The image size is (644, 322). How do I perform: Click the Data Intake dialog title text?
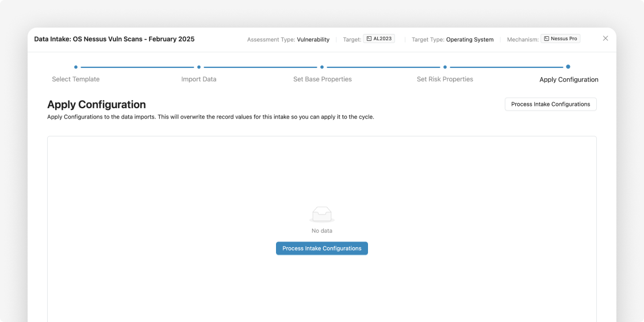[114, 40]
